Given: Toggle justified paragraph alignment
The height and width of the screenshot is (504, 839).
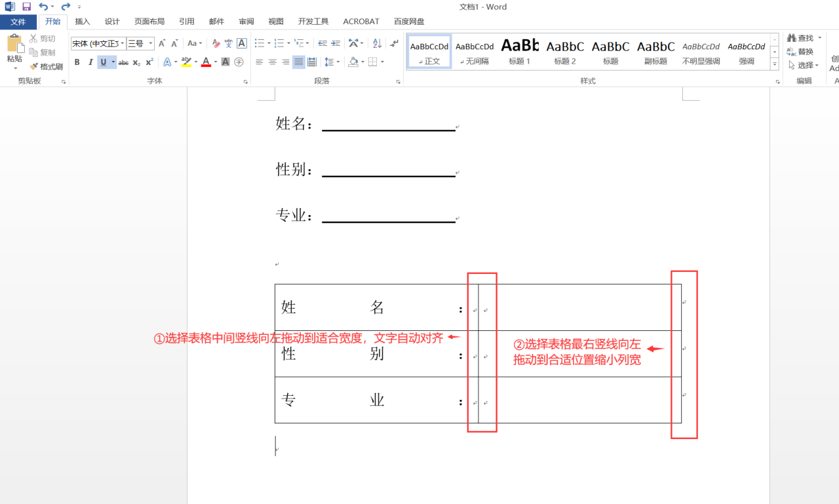Looking at the screenshot, I should tap(299, 62).
